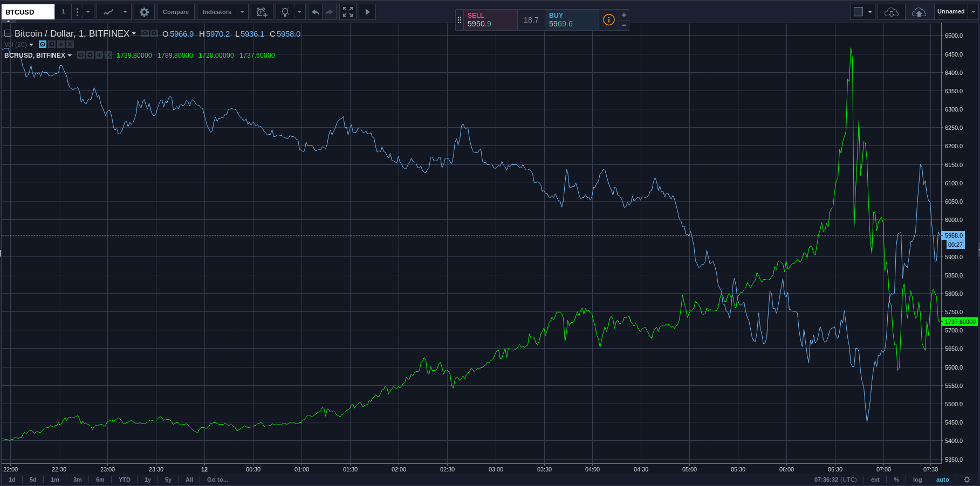Select the line chart style icon
This screenshot has width=980, height=486.
click(108, 12)
